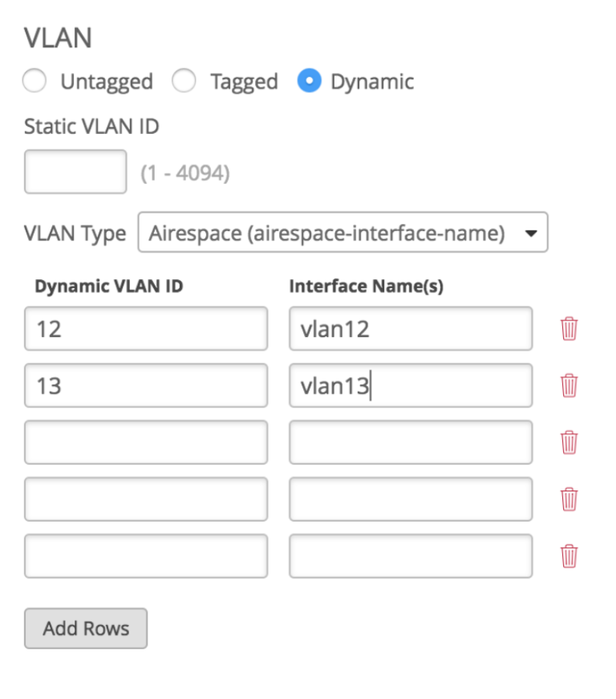Delete the fifth (last) VLAN row

pyautogui.click(x=569, y=555)
